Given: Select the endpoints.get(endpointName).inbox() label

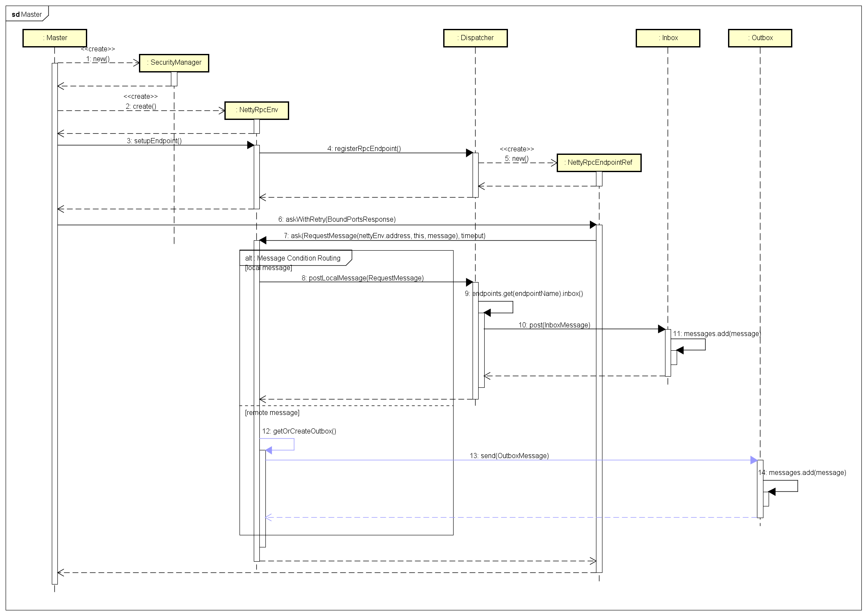Looking at the screenshot, I should (x=524, y=293).
